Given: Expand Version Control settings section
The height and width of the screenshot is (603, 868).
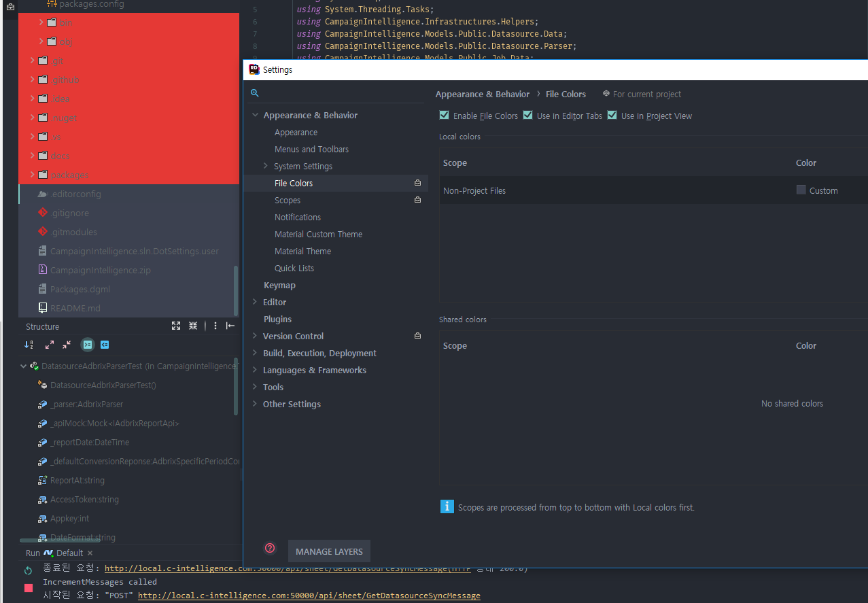Looking at the screenshot, I should pyautogui.click(x=255, y=336).
